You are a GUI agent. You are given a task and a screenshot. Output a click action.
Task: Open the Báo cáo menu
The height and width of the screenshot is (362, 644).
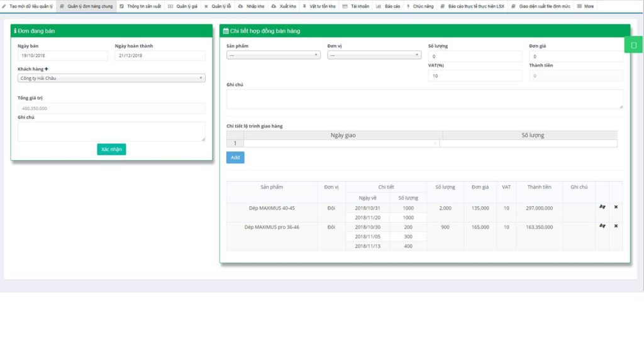[x=388, y=6]
